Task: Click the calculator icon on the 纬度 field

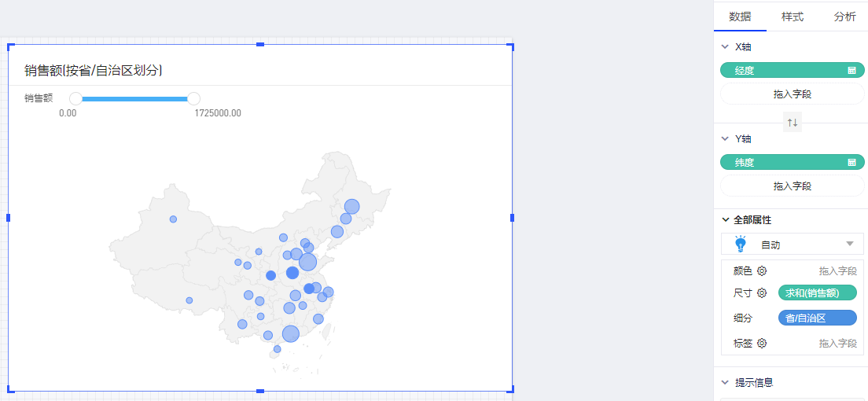Action: point(851,163)
